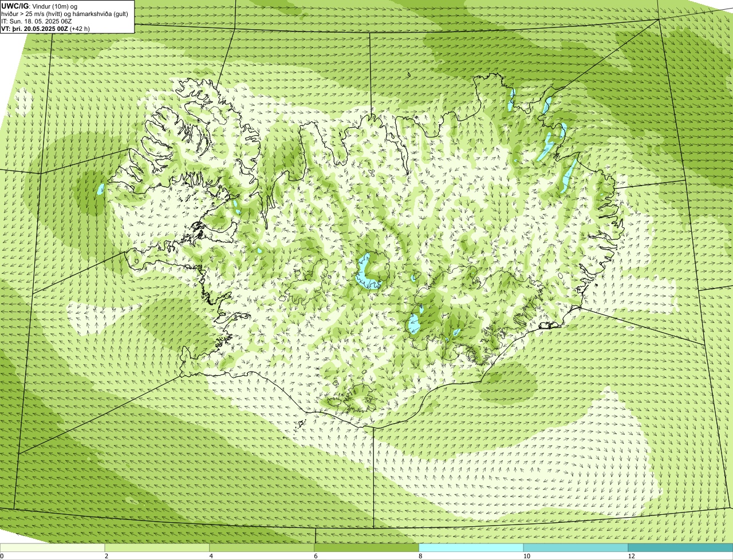Click the 'VT: þri. 20.05.2025 00Z (+42 h)' line
733x560 pixels.
click(x=45, y=28)
